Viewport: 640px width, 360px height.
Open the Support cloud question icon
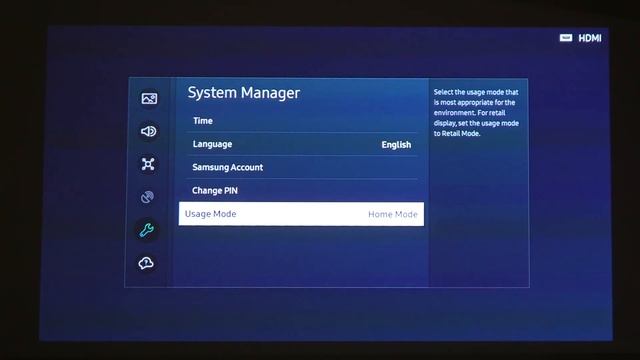tap(146, 263)
